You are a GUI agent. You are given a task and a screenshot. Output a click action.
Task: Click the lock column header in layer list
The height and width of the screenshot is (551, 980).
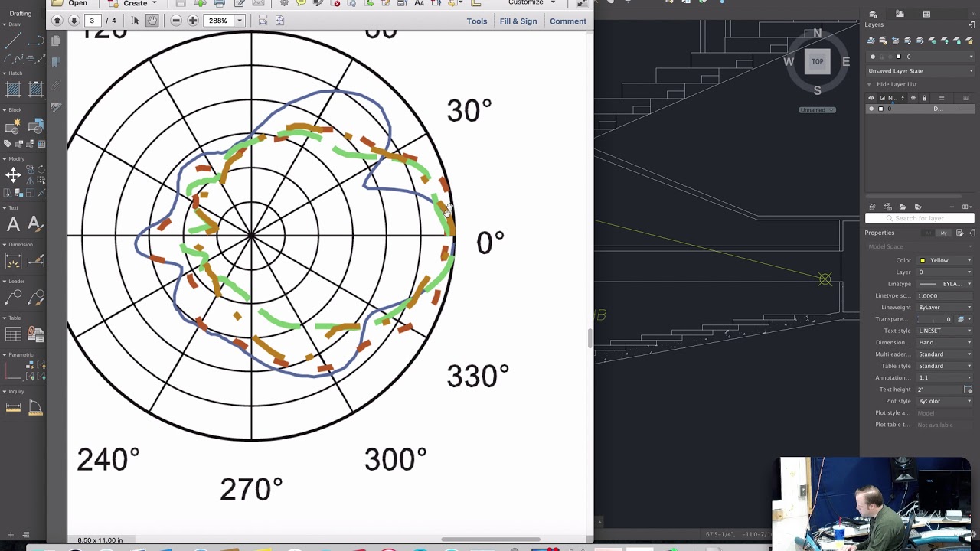pyautogui.click(x=924, y=98)
